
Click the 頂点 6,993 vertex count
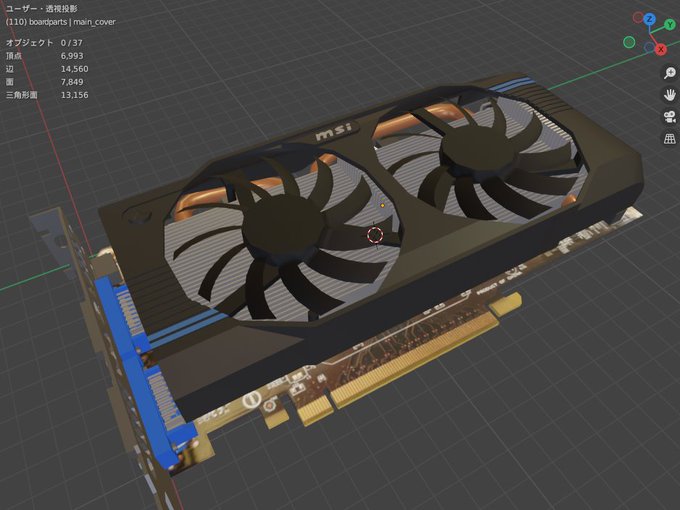(44, 56)
